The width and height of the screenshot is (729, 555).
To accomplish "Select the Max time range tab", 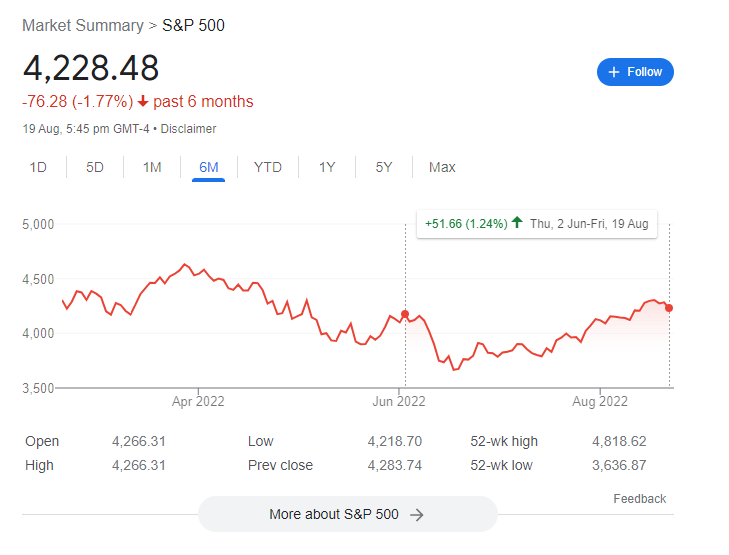I will point(442,167).
